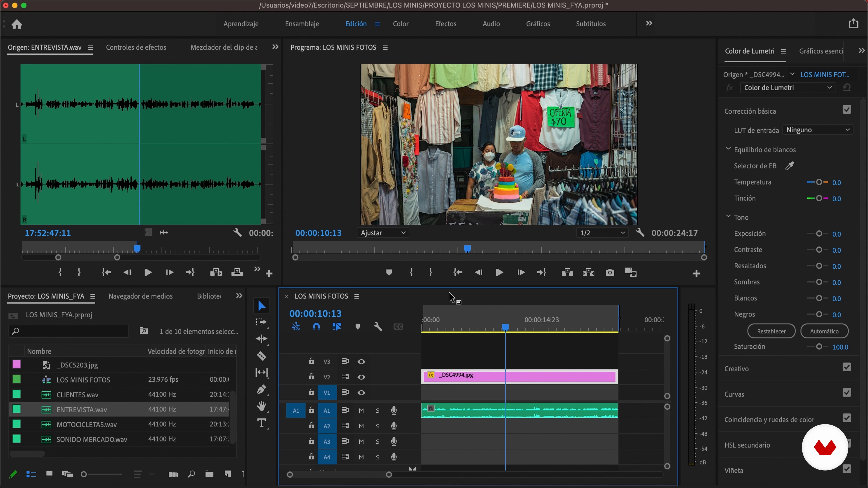The width and height of the screenshot is (868, 488).
Task: Select the Razor tool
Action: (x=262, y=356)
